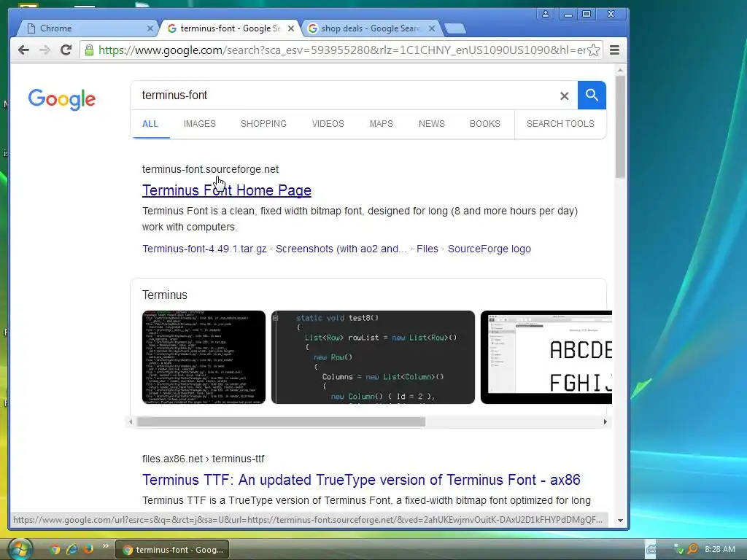Viewport: 747px width, 560px height.
Task: Click the 8:28 AM clock
Action: click(x=720, y=550)
